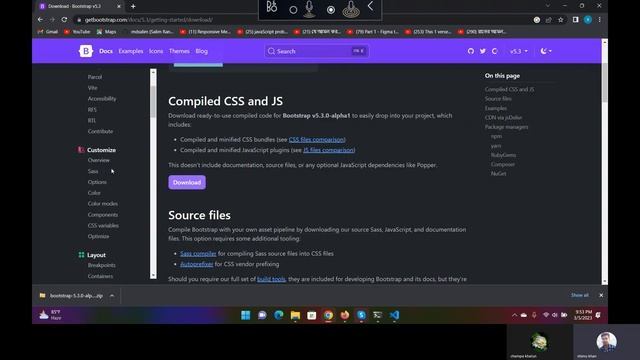Image resolution: width=640 pixels, height=360 pixels.
Task: Open File Explorer from the taskbar
Action: (295, 315)
